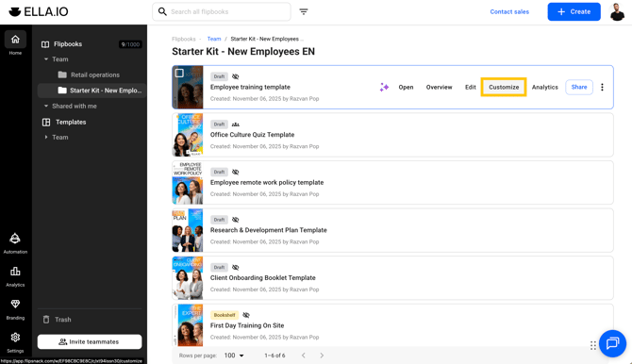Toggle hidden-eye icon on Employee remote work policy
This screenshot has width=632, height=364.
[236, 173]
